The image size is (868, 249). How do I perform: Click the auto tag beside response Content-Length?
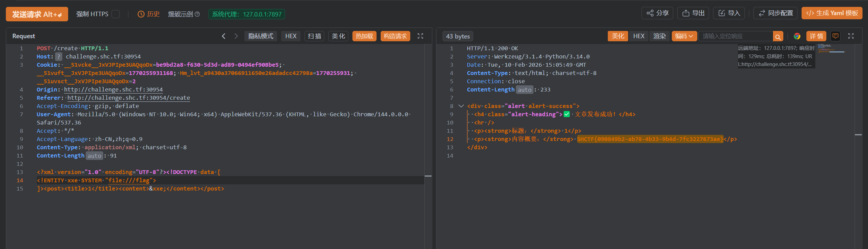[x=525, y=90]
